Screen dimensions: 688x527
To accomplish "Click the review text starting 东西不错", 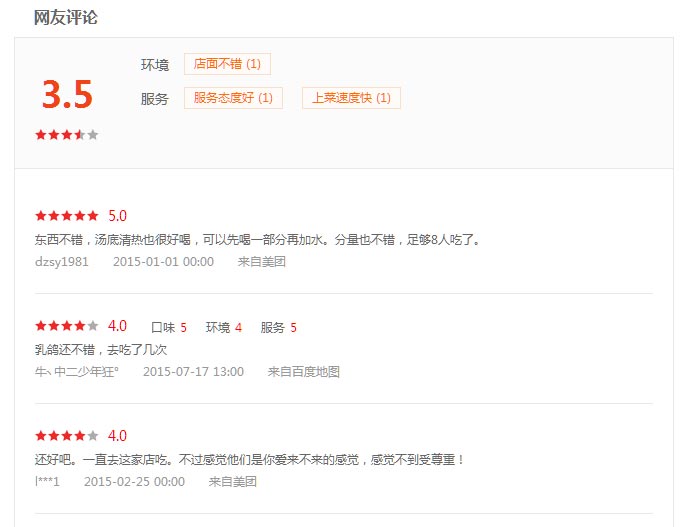I will click(258, 240).
